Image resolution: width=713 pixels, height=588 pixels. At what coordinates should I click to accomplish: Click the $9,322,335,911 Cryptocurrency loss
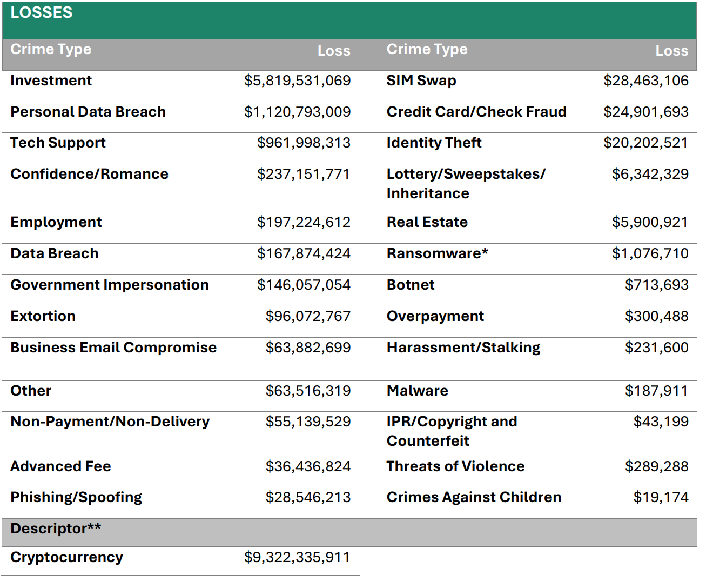click(x=297, y=557)
